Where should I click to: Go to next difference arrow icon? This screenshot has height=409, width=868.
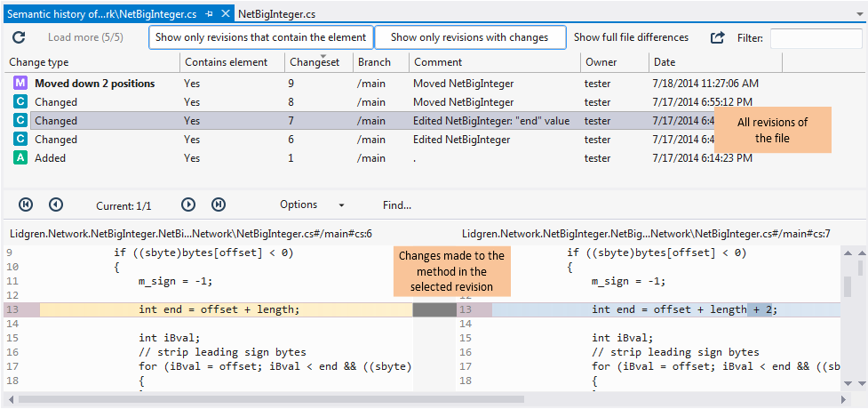coord(188,204)
